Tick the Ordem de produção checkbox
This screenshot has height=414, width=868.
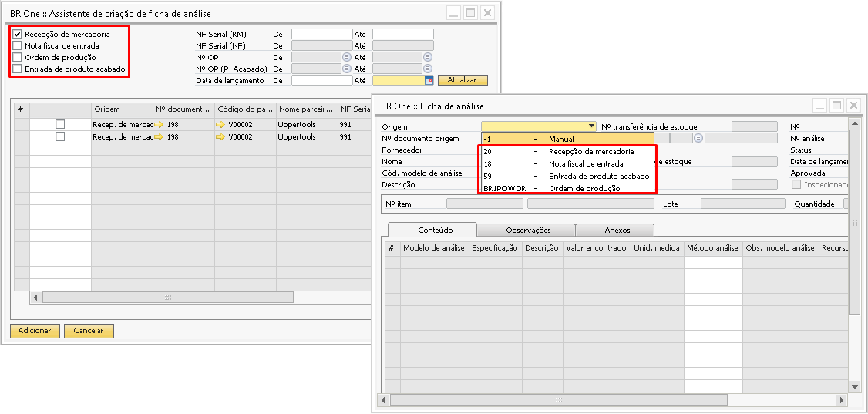tap(17, 58)
